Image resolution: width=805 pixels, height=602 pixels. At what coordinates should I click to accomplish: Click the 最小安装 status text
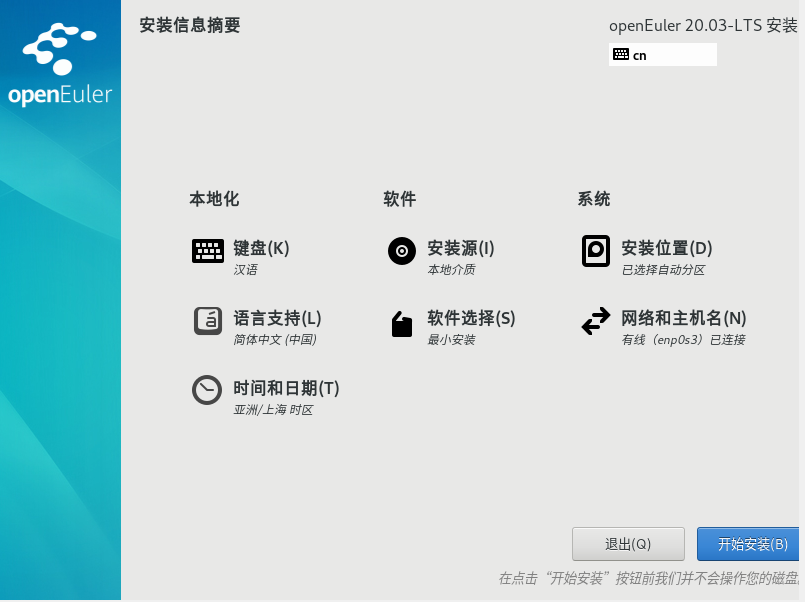[x=452, y=340]
